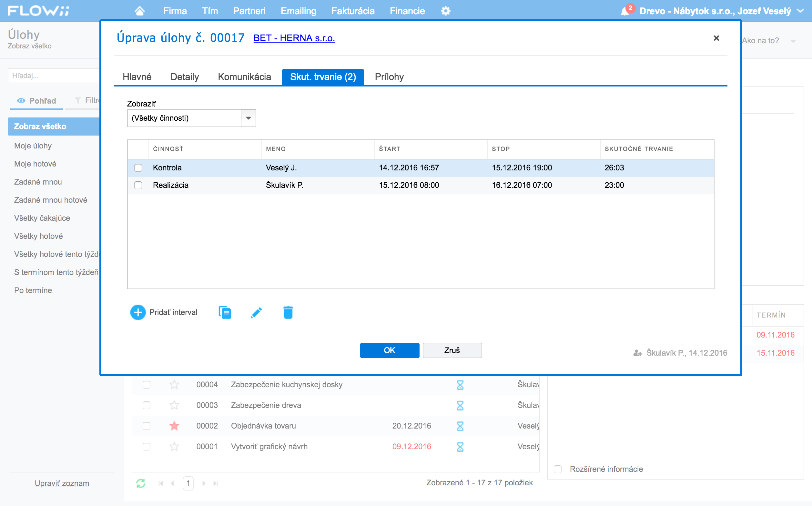Image resolution: width=812 pixels, height=506 pixels.
Task: Open the settings gear in top bar
Action: click(x=445, y=11)
